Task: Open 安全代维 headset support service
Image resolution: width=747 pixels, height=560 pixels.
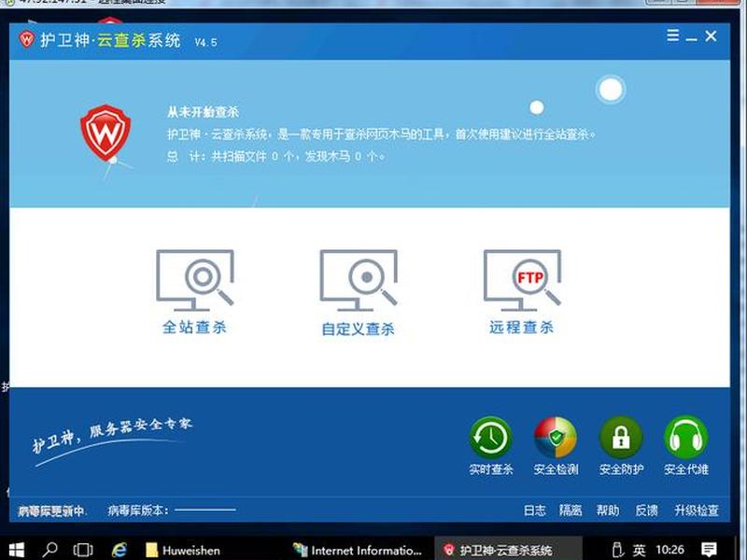Action: point(686,446)
